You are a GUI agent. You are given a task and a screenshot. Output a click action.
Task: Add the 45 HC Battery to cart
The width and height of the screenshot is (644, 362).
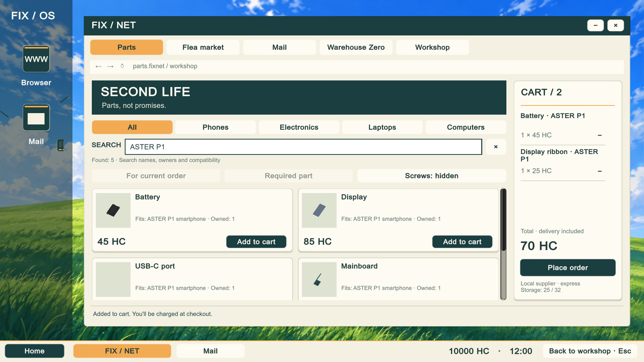[x=256, y=242]
